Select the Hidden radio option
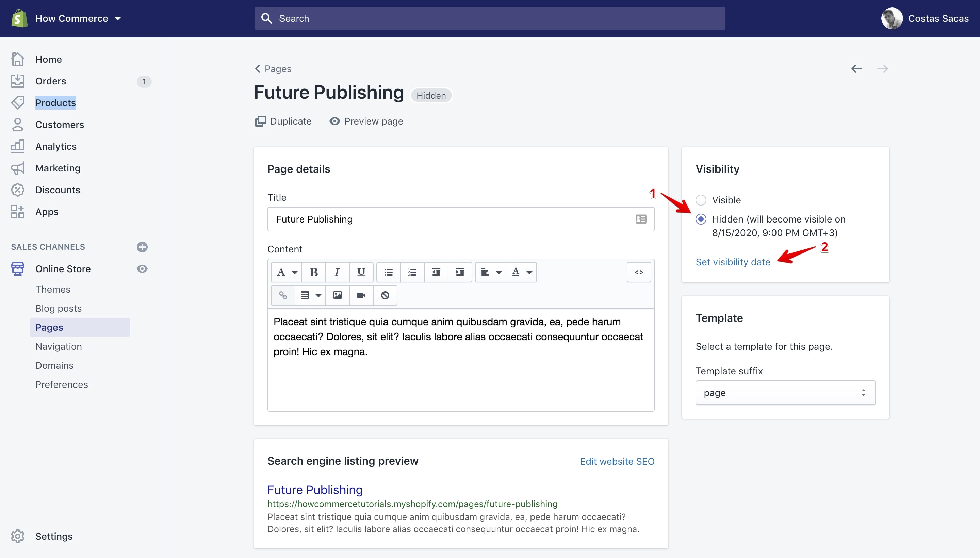The width and height of the screenshot is (980, 558). pyautogui.click(x=701, y=219)
